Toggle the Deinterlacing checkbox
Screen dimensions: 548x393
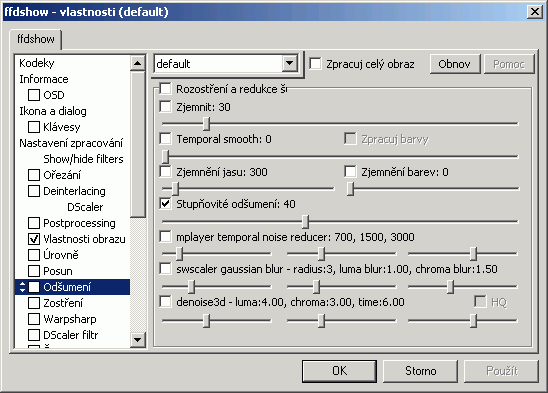pos(34,191)
